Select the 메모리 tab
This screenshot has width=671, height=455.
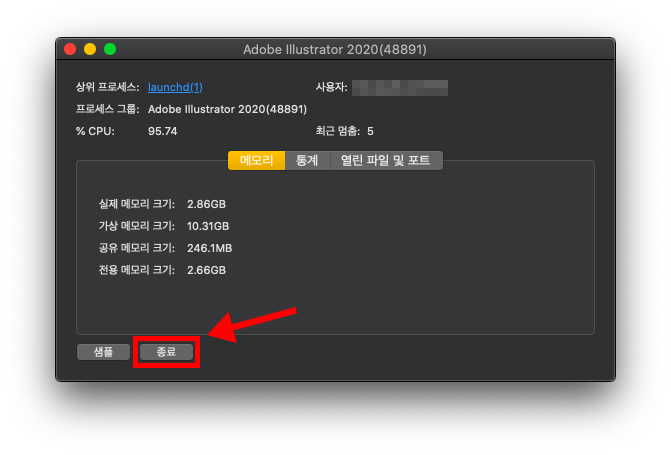click(x=256, y=161)
